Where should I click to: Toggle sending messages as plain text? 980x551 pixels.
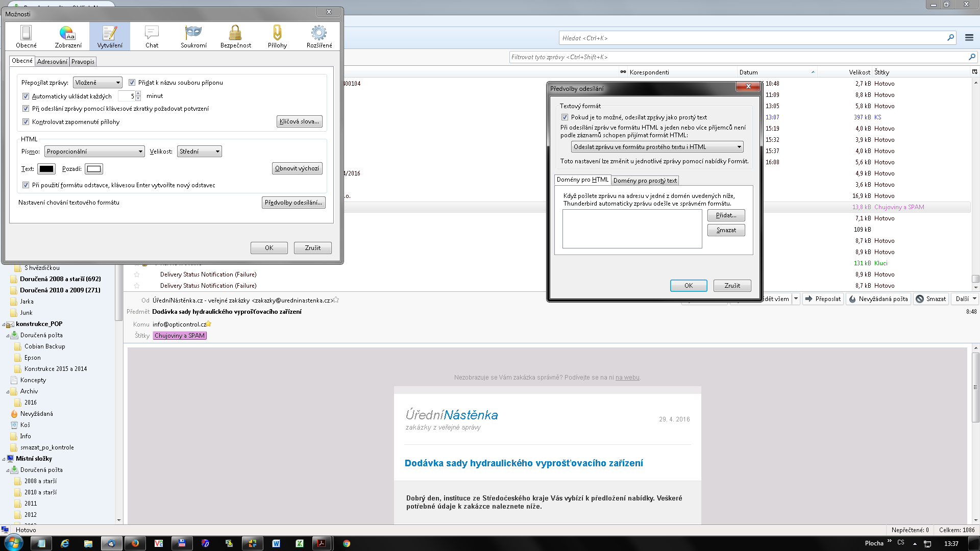[x=565, y=117]
